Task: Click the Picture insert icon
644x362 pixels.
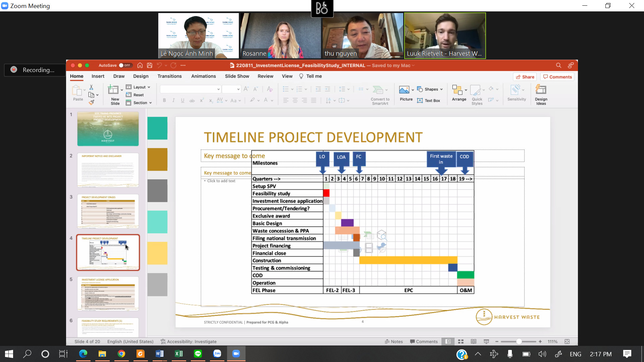Action: coord(404,90)
